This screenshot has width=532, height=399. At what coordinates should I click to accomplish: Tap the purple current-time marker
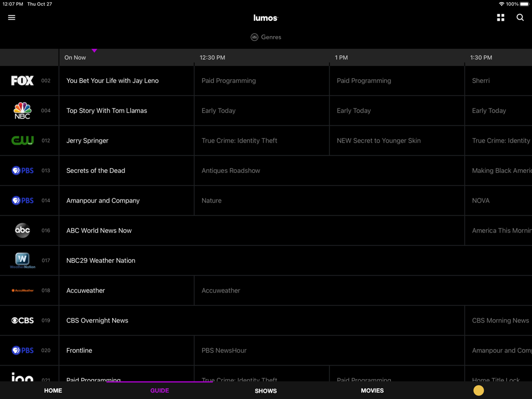[x=94, y=51]
